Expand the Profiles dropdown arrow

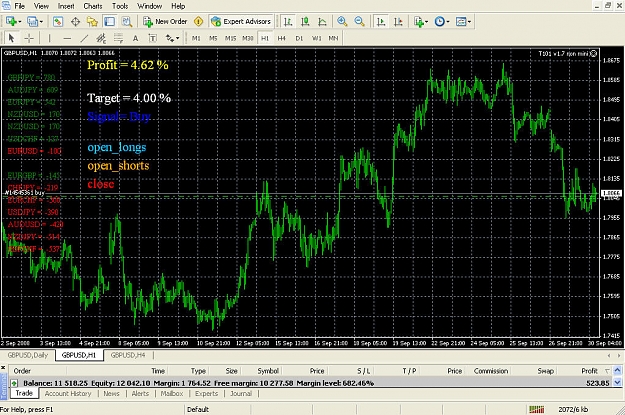[x=41, y=22]
